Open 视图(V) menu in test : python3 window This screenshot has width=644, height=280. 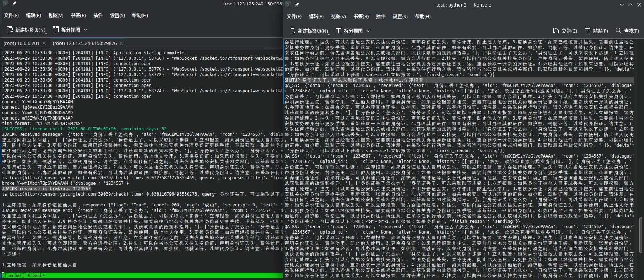point(338,16)
